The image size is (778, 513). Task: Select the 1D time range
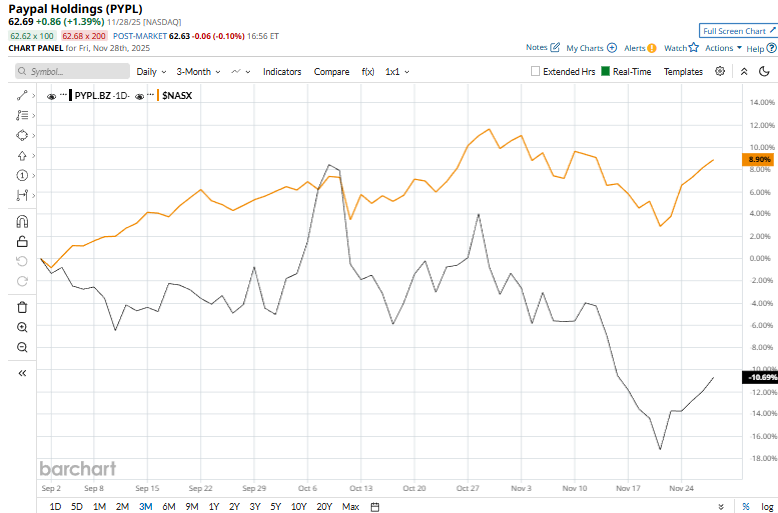[x=56, y=507]
